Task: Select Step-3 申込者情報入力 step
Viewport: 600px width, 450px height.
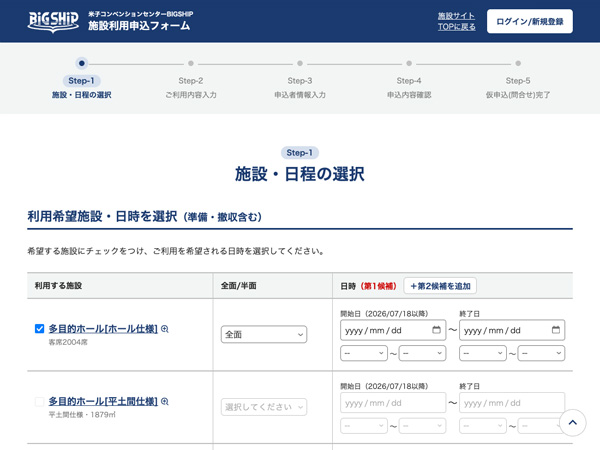Action: [x=300, y=79]
